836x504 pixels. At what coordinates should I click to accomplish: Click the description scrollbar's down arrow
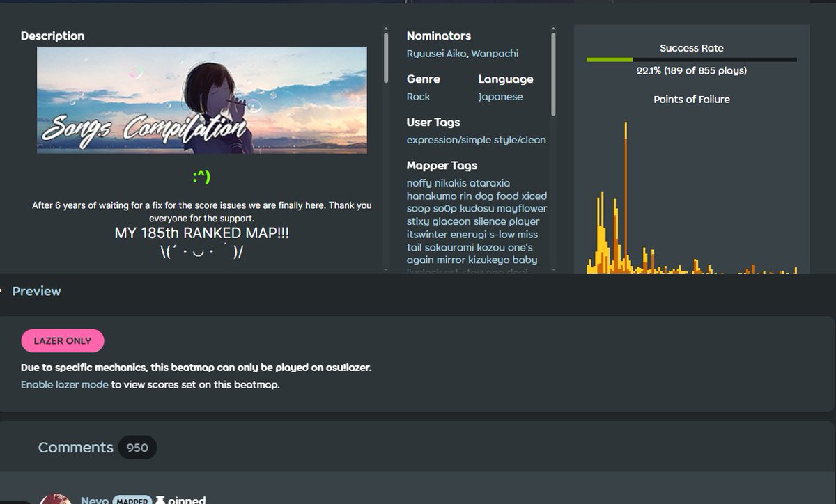[386, 269]
